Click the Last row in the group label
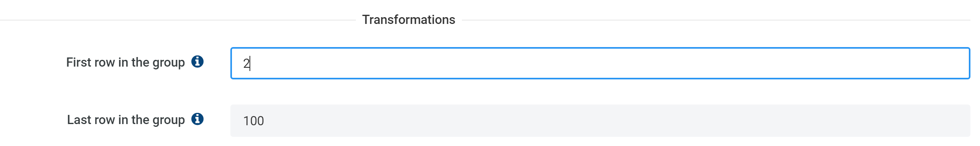 pos(126,120)
